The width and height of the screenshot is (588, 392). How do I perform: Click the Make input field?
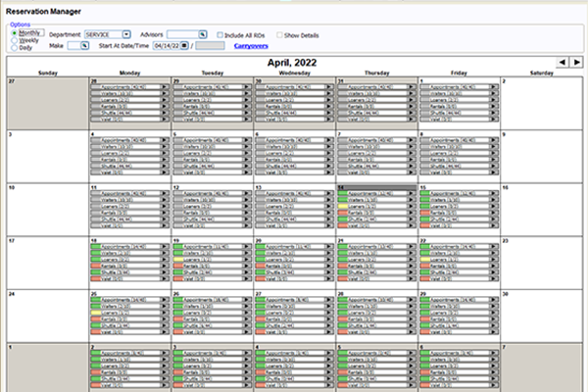coord(73,46)
